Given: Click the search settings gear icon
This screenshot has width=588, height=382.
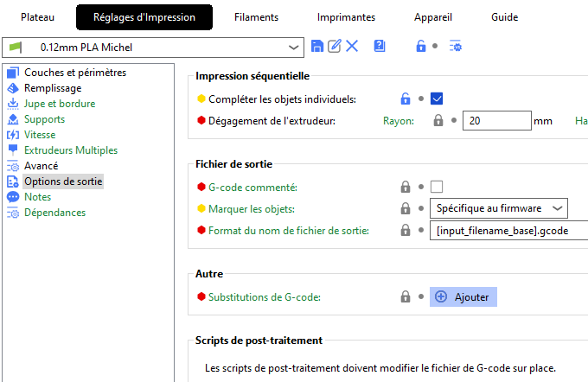Looking at the screenshot, I should tap(456, 46).
